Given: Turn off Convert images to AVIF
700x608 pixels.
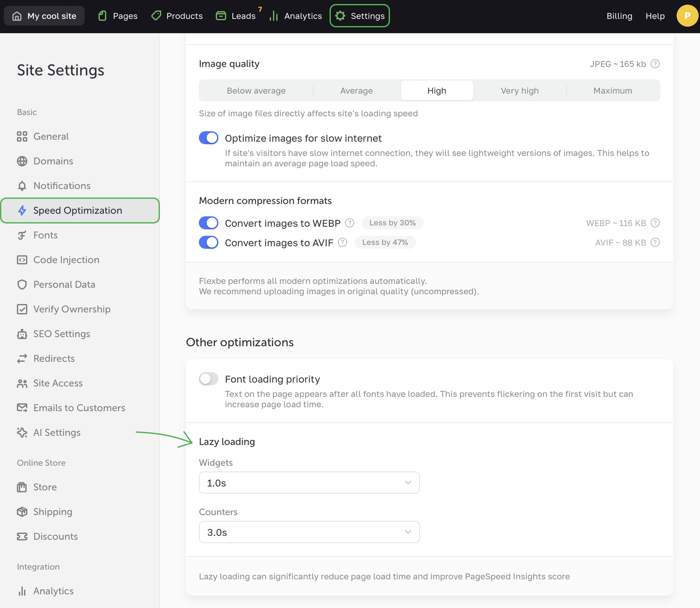Looking at the screenshot, I should (x=209, y=243).
